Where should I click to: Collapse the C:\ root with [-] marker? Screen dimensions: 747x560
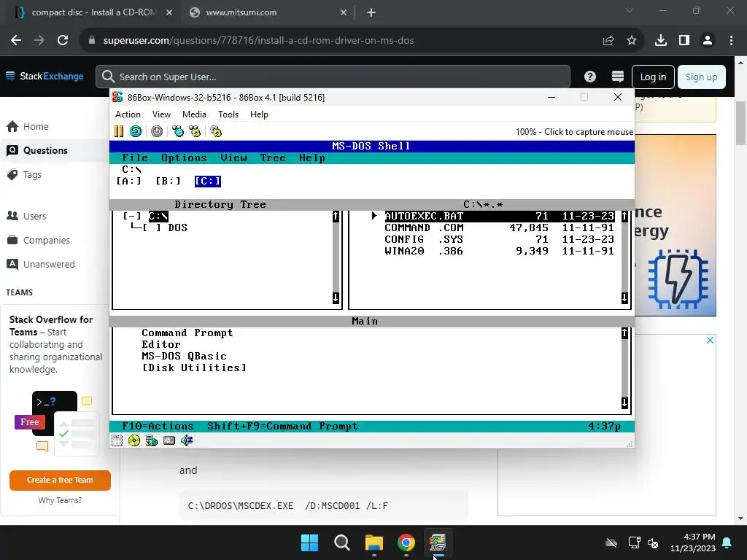pos(132,216)
